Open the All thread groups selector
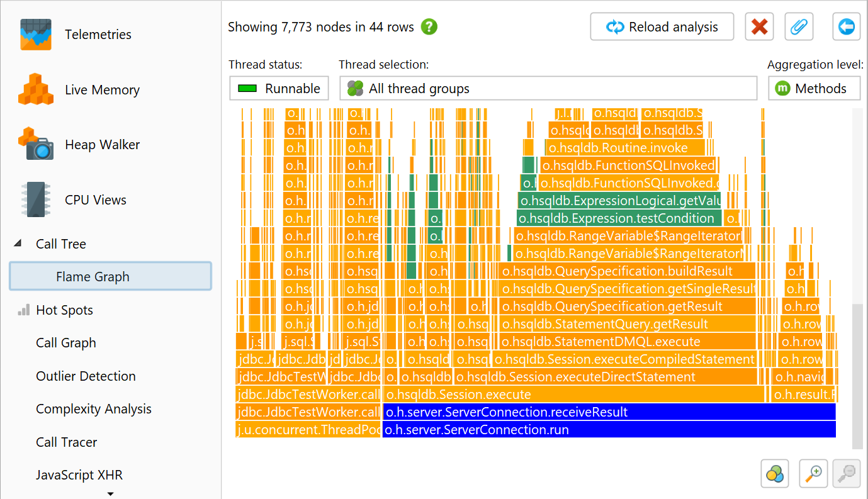Screen dimensions: 868x499 (x=548, y=89)
